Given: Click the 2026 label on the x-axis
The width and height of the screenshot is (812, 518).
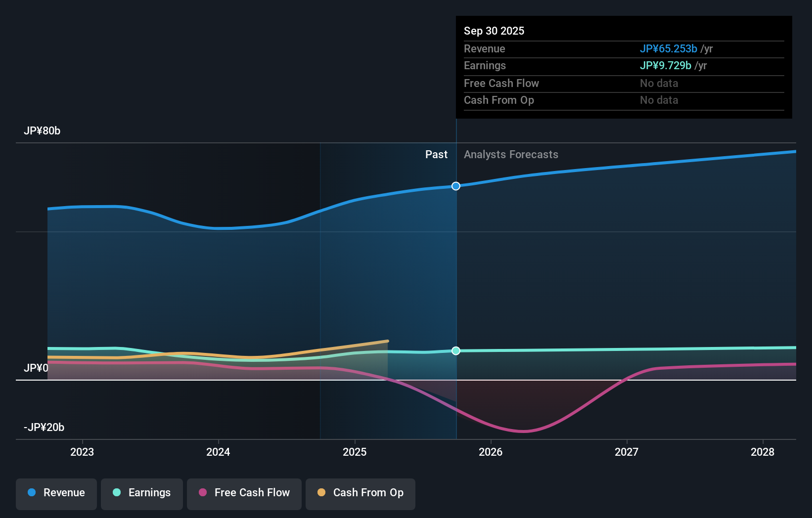Looking at the screenshot, I should [490, 452].
